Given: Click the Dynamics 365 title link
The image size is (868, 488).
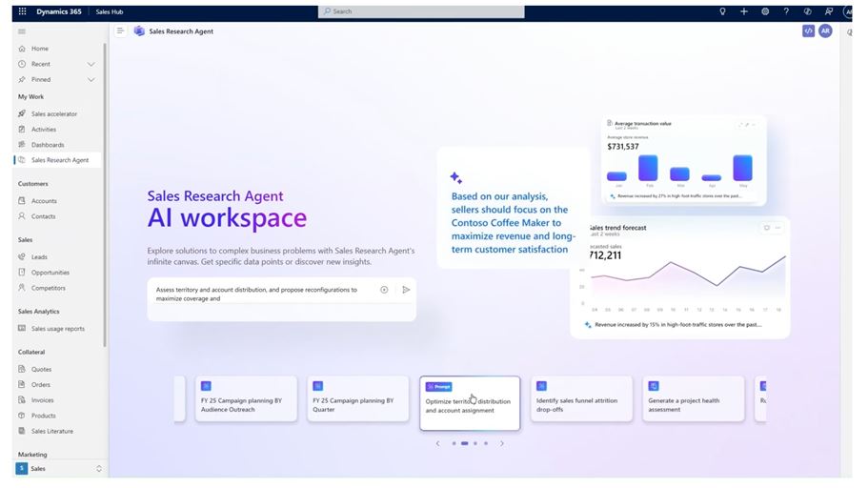Looking at the screenshot, I should click(x=59, y=11).
